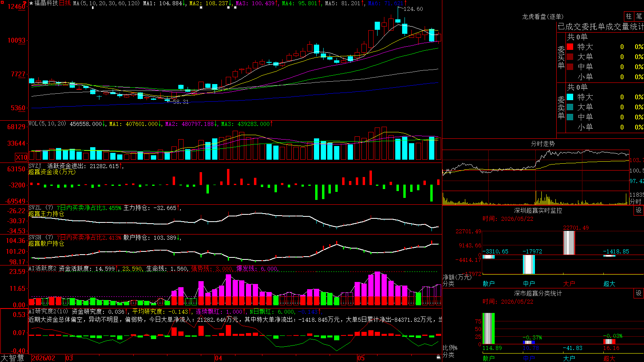Select the VOL(5,10,20) indicator label
The width and height of the screenshot is (644, 362).
coord(47,124)
